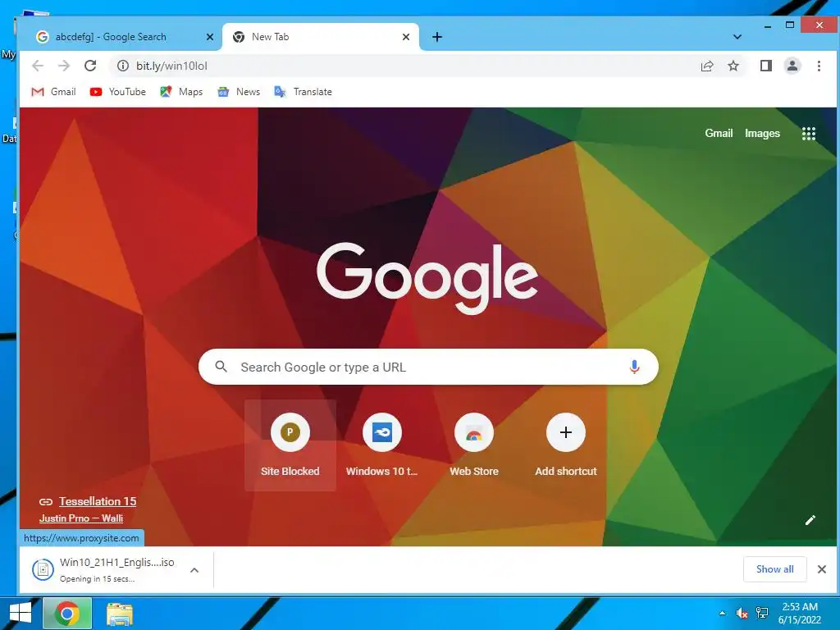The width and height of the screenshot is (840, 630).
Task: Close the downloads bar
Action: click(822, 569)
